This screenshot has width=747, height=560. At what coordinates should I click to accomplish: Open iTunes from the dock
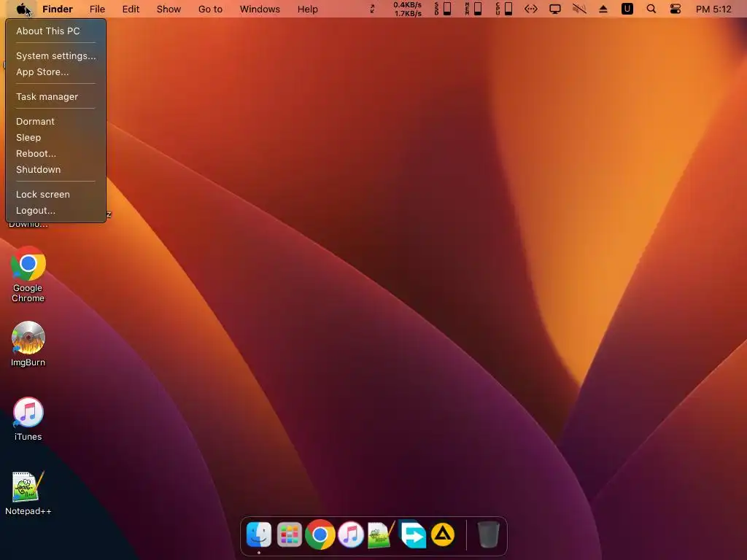tap(351, 534)
